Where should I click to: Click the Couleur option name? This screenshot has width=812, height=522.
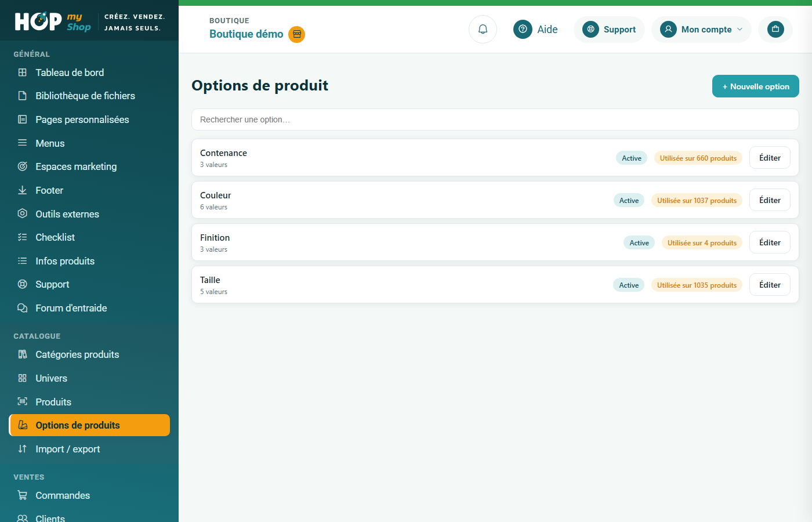216,195
